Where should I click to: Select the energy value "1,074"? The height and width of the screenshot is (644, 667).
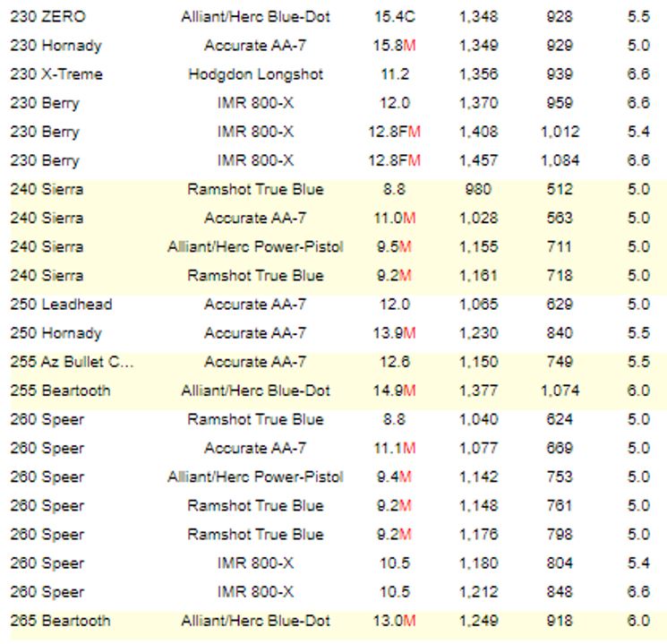(560, 391)
